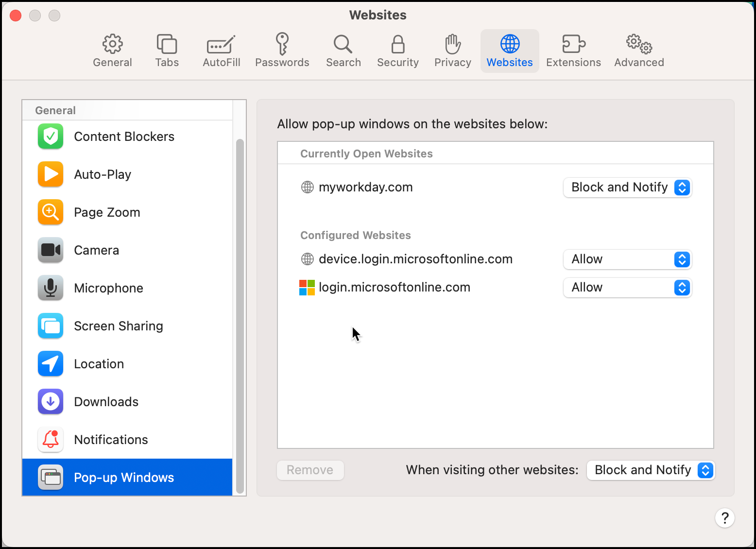
Task: Click the globe icon beside myworkday.com
Action: [x=308, y=187]
